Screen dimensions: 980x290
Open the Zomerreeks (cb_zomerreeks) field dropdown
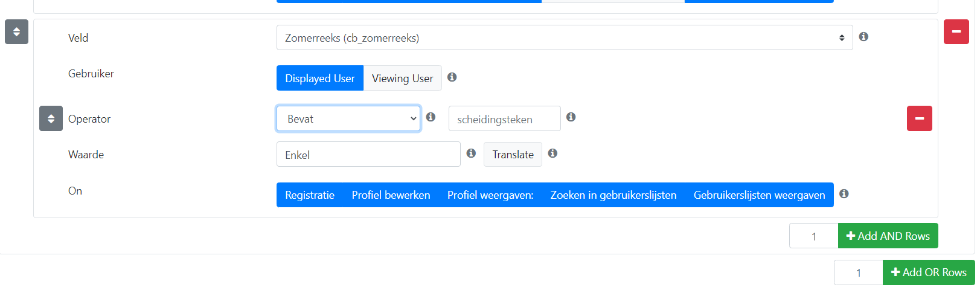pyautogui.click(x=565, y=37)
